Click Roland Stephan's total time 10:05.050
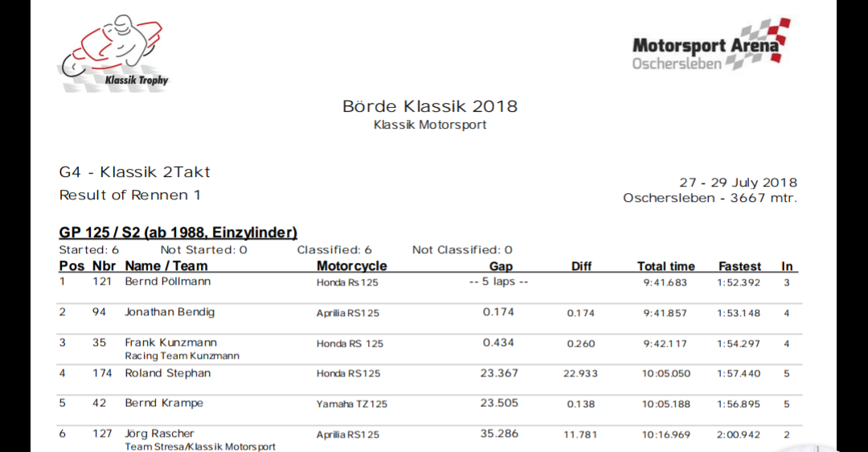 pyautogui.click(x=665, y=373)
